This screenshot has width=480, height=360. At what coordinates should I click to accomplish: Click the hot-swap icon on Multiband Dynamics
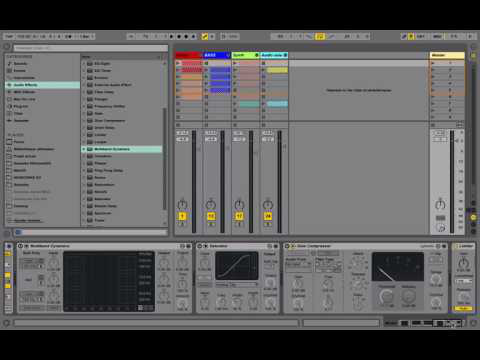pyautogui.click(x=182, y=246)
